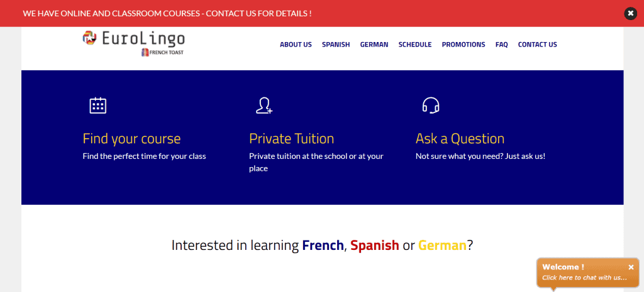
Task: Click the headset icon above Ask a Question
Action: (431, 105)
